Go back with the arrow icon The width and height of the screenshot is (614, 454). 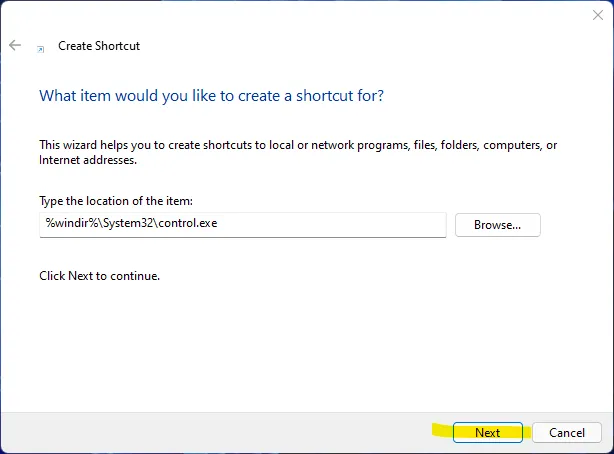pos(15,45)
